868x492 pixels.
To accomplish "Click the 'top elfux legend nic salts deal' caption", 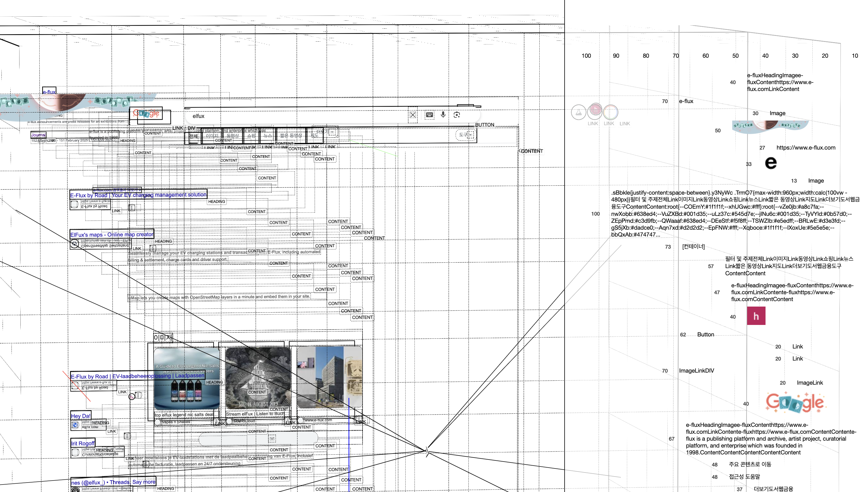I will 184,414.
